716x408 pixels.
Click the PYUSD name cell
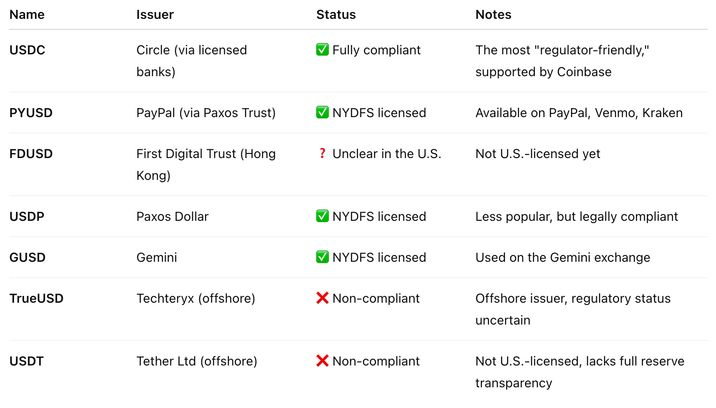click(x=31, y=113)
